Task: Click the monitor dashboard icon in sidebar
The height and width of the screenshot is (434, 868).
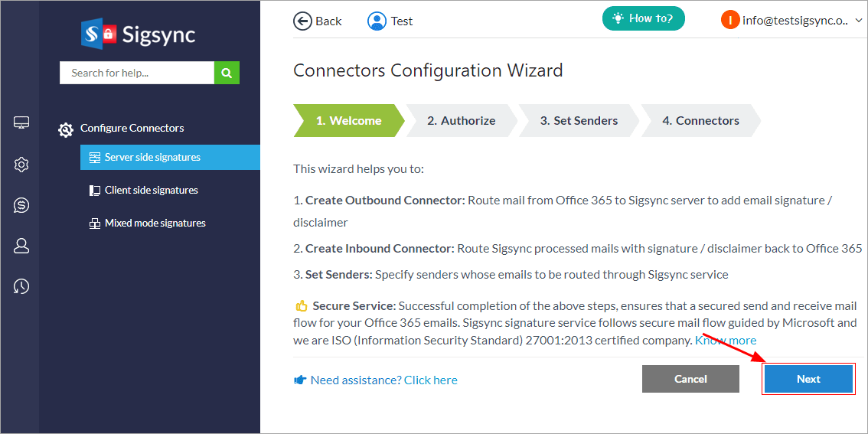Action: [x=21, y=123]
